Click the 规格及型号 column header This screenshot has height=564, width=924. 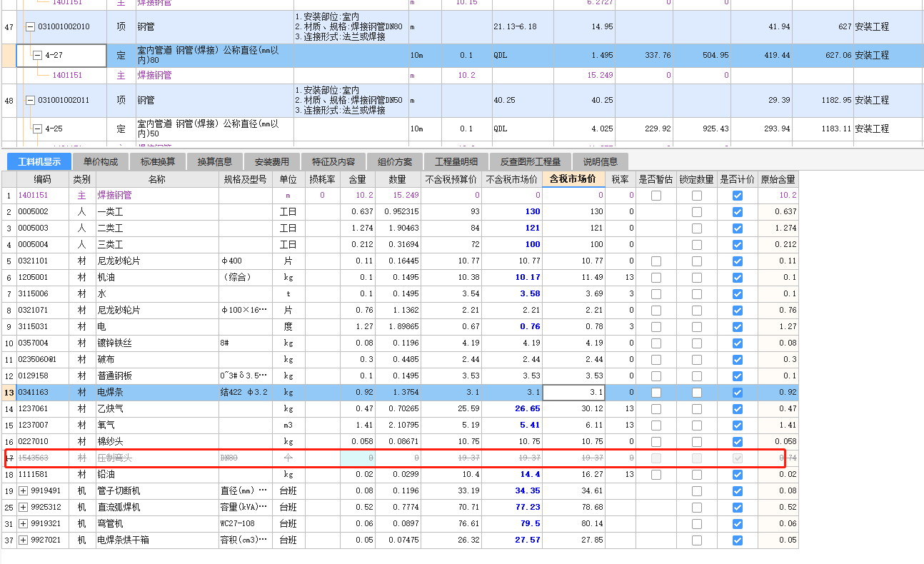[x=245, y=179]
